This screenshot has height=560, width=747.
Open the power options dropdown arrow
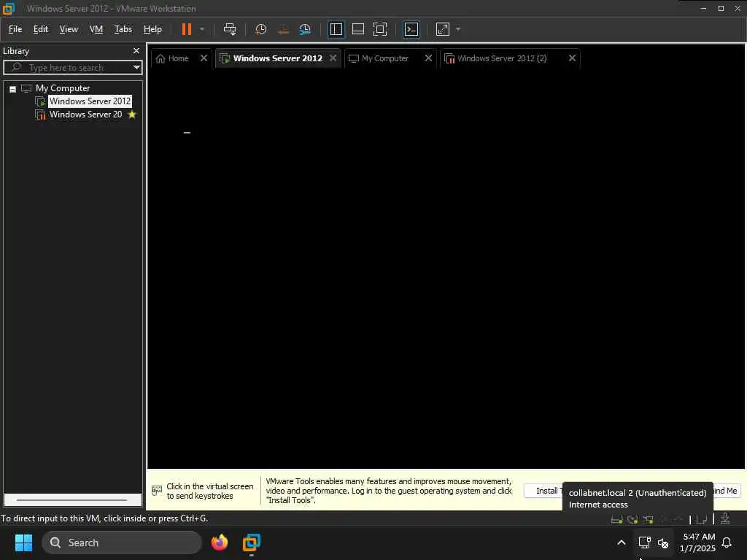click(202, 29)
